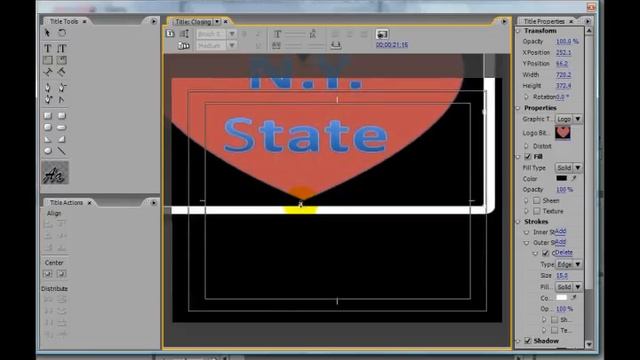Select the Arc shape tool
Screen dimensions: 640x360
pyautogui.click(x=62, y=139)
